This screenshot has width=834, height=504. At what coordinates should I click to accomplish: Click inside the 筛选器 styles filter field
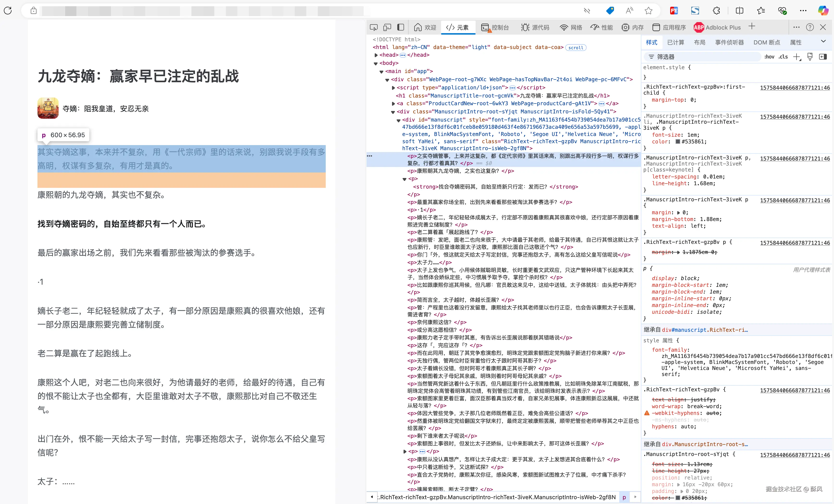pos(702,56)
